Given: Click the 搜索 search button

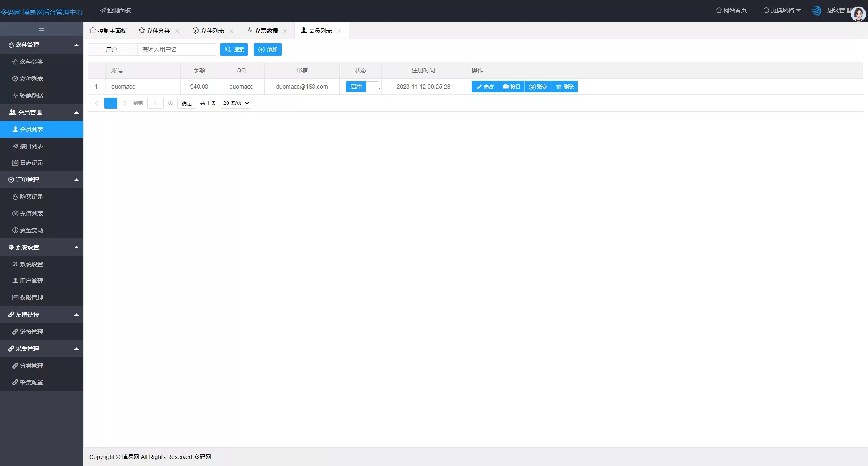Looking at the screenshot, I should tap(234, 50).
